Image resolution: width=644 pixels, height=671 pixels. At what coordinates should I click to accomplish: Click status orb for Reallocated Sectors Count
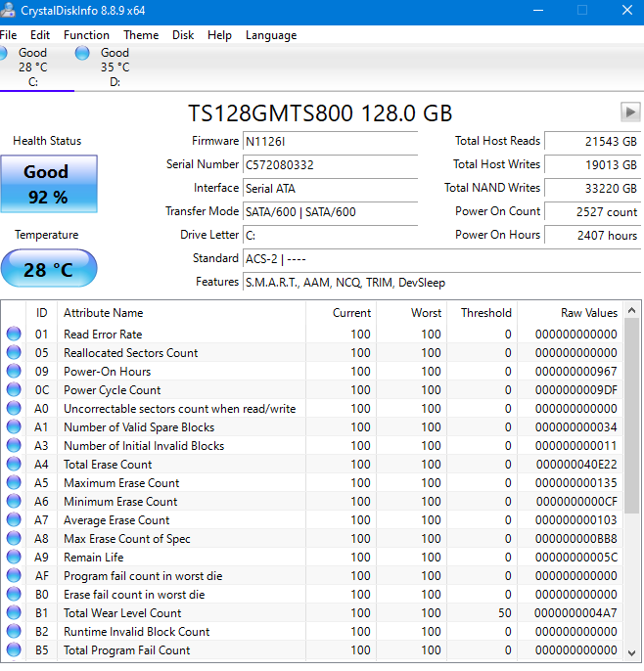[14, 352]
